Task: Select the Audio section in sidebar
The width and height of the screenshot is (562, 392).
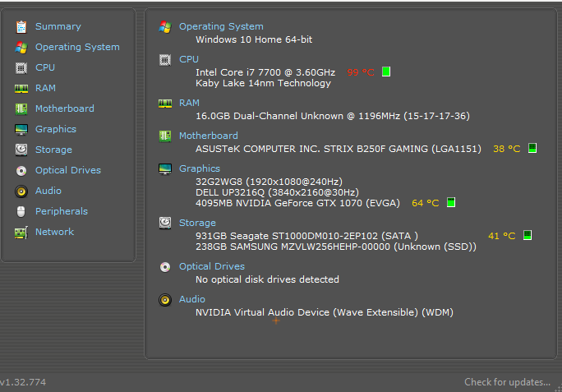Action: 48,191
